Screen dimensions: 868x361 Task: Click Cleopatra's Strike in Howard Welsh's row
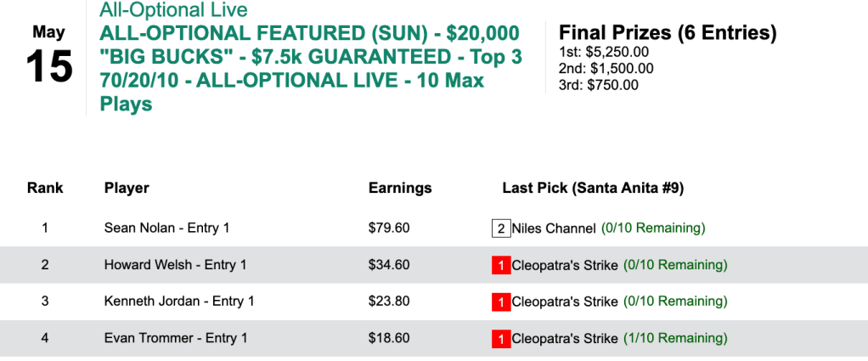click(566, 266)
